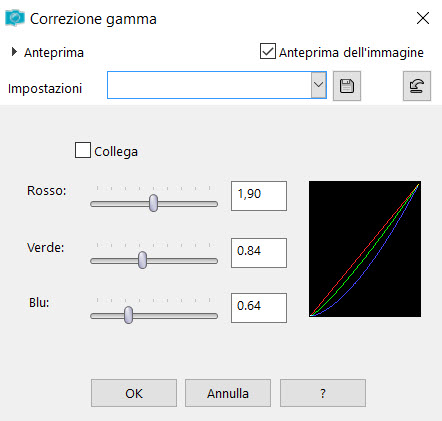Viewport: 442px width, 421px height.
Task: Open help with the question mark button
Action: [x=323, y=393]
